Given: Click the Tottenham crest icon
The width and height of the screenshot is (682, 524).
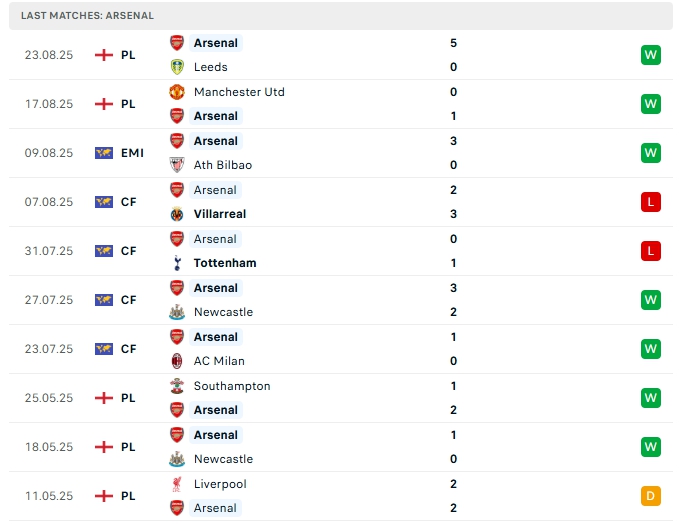Looking at the screenshot, I should click(x=177, y=263).
